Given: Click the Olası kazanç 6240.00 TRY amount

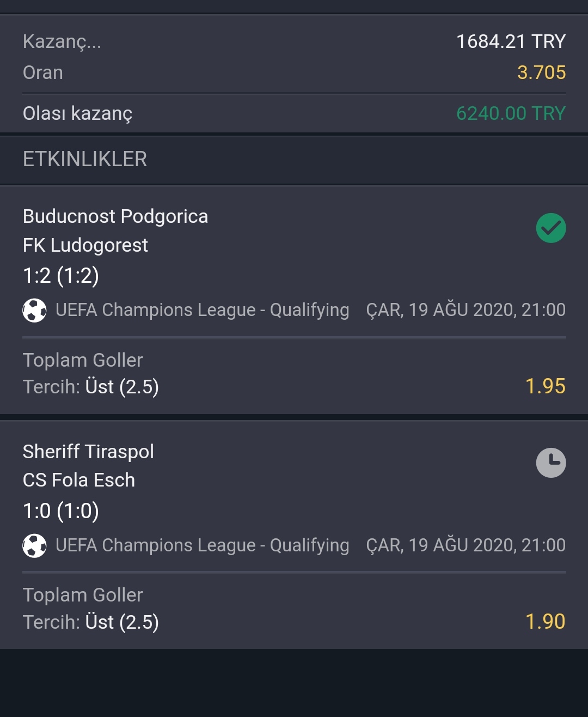Looking at the screenshot, I should (x=511, y=113).
